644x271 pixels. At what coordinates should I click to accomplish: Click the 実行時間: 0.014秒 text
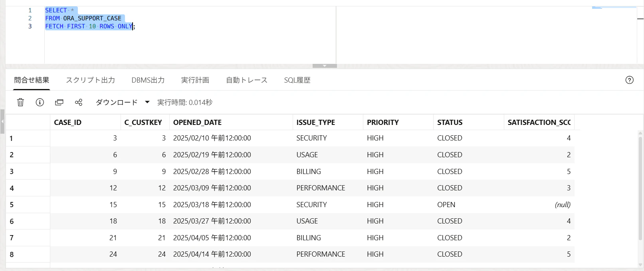(x=185, y=103)
